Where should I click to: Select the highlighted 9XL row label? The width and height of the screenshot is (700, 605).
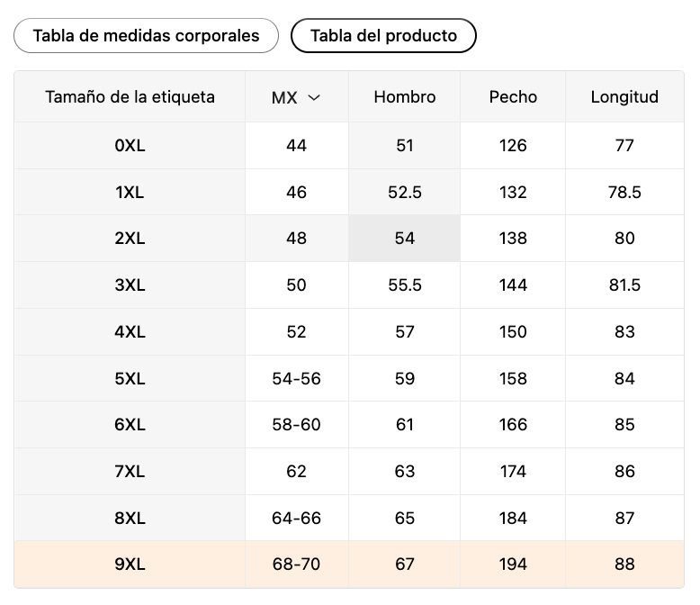point(130,564)
